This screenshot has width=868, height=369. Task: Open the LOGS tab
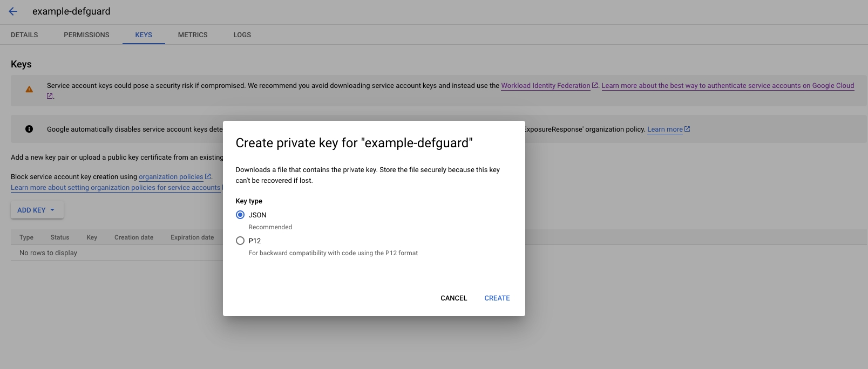pyautogui.click(x=242, y=35)
